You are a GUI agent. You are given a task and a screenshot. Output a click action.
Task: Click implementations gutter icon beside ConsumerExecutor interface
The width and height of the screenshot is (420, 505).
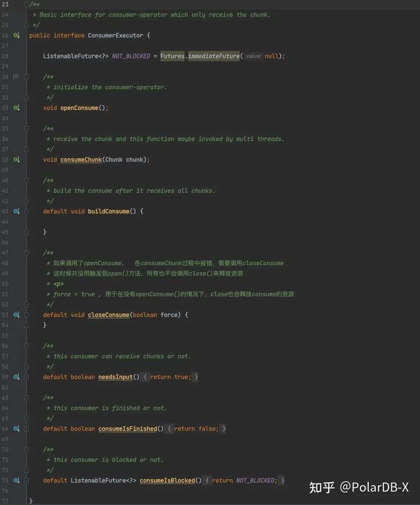(16, 35)
